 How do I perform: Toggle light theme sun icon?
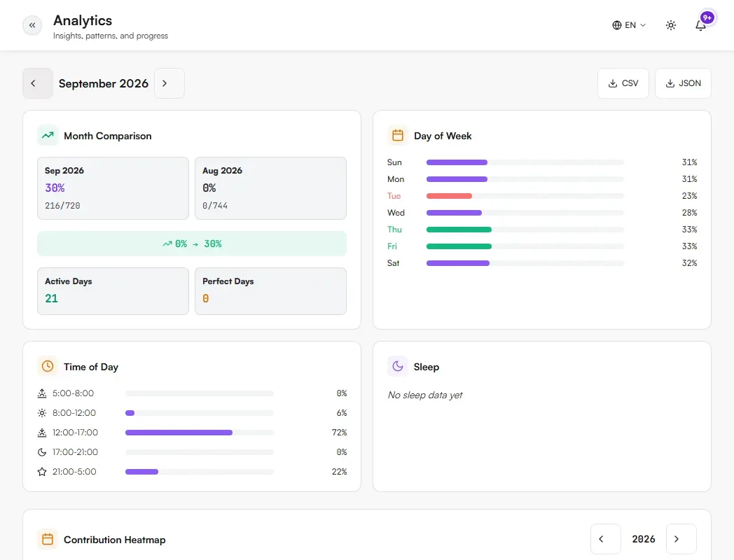click(x=671, y=25)
